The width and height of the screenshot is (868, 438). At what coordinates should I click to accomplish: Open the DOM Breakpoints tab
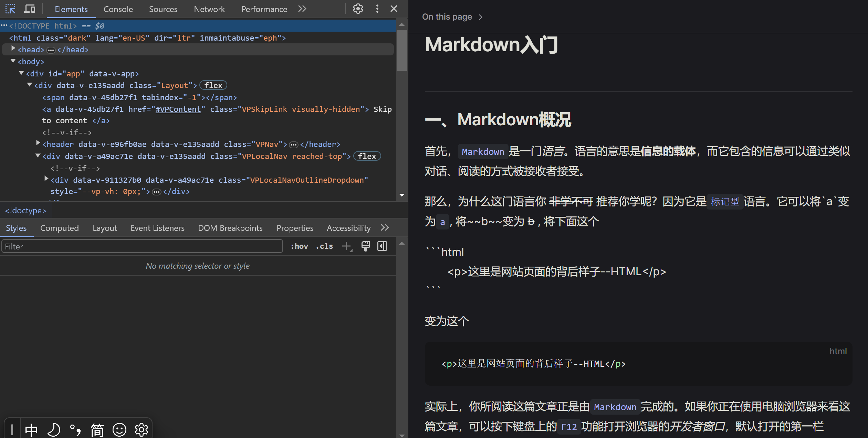(x=230, y=228)
